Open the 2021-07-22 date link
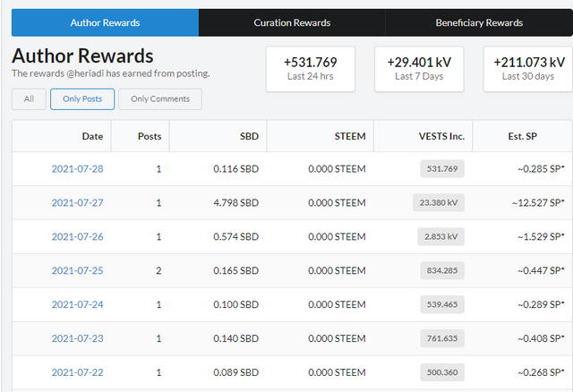The image size is (573, 392). 78,372
